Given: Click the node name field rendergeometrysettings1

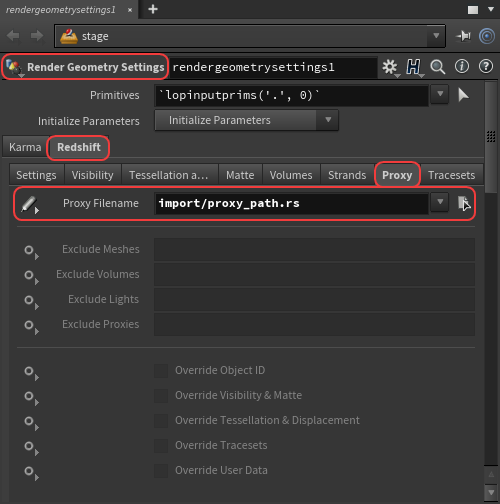Looking at the screenshot, I should pos(273,67).
